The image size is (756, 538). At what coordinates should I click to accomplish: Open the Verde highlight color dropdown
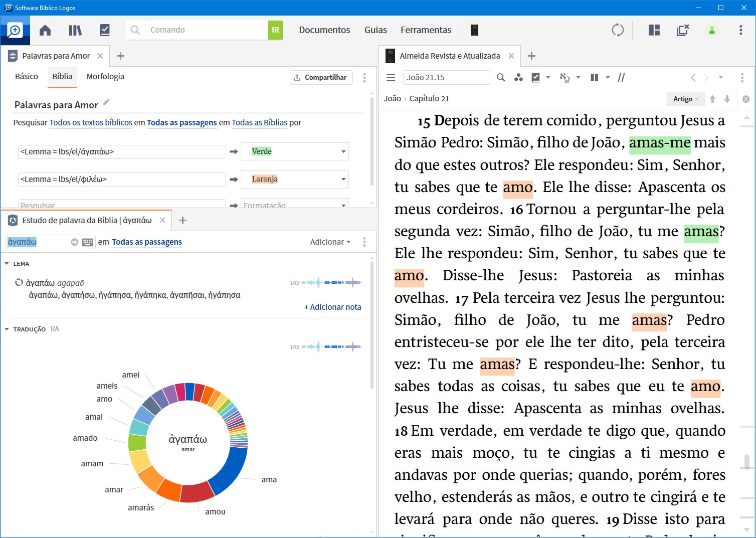pyautogui.click(x=294, y=151)
